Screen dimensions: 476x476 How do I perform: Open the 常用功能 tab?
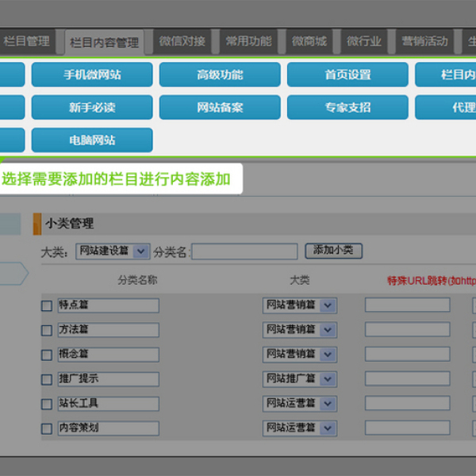coord(248,41)
